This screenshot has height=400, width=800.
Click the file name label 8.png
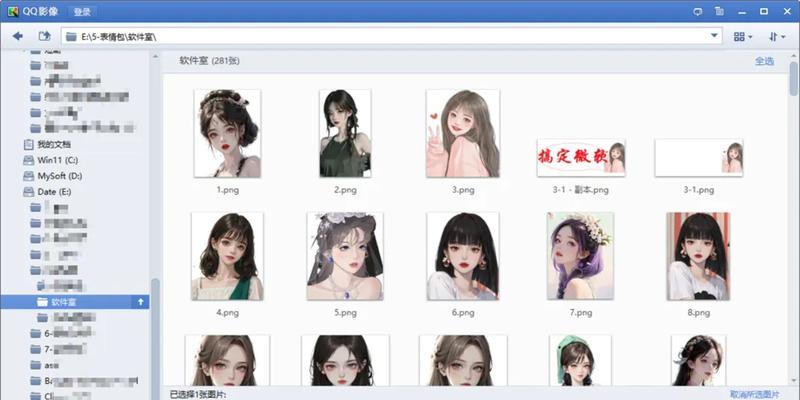pyautogui.click(x=698, y=313)
